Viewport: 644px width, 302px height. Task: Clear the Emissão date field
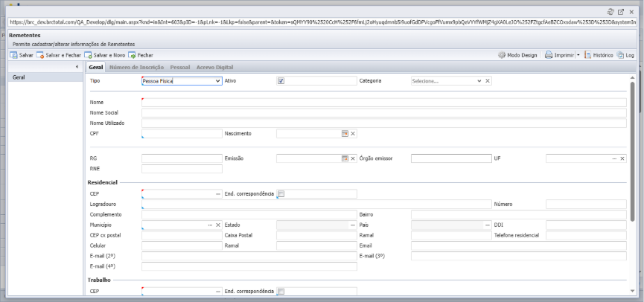pyautogui.click(x=353, y=158)
